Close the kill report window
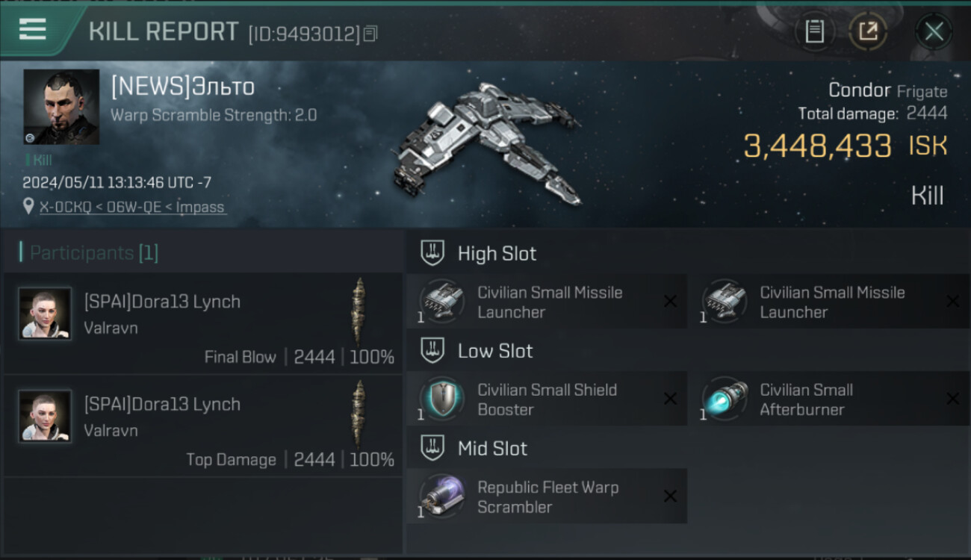Image resolution: width=971 pixels, height=560 pixels. [x=934, y=31]
